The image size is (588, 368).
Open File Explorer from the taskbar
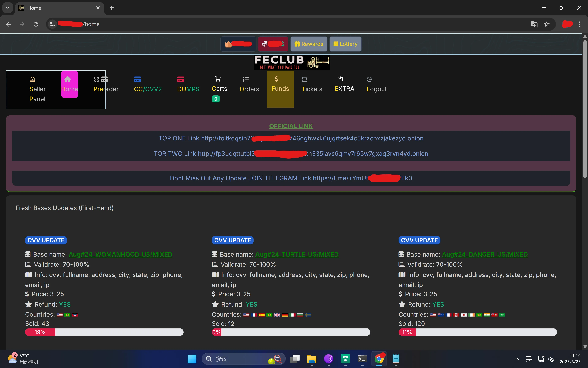(312, 359)
